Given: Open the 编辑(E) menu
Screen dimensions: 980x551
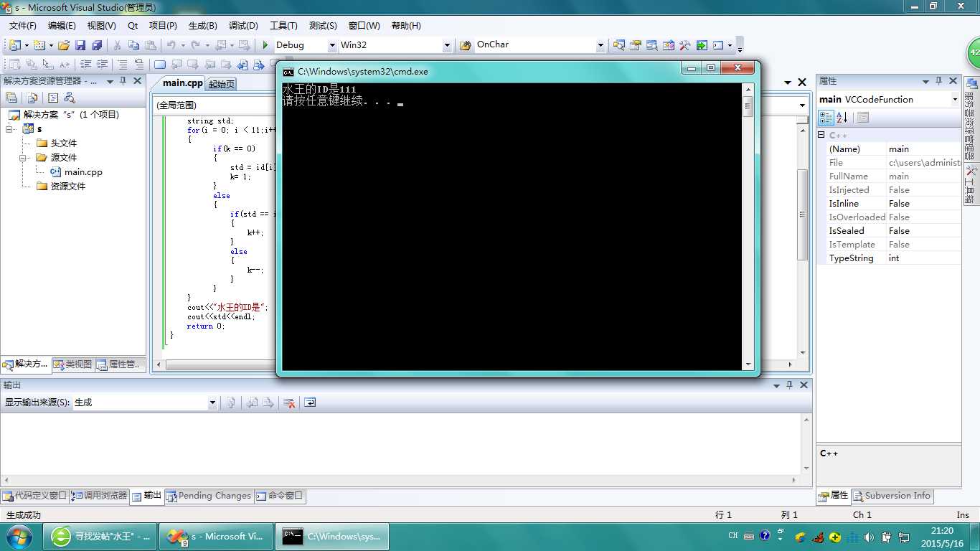Looking at the screenshot, I should [x=62, y=25].
